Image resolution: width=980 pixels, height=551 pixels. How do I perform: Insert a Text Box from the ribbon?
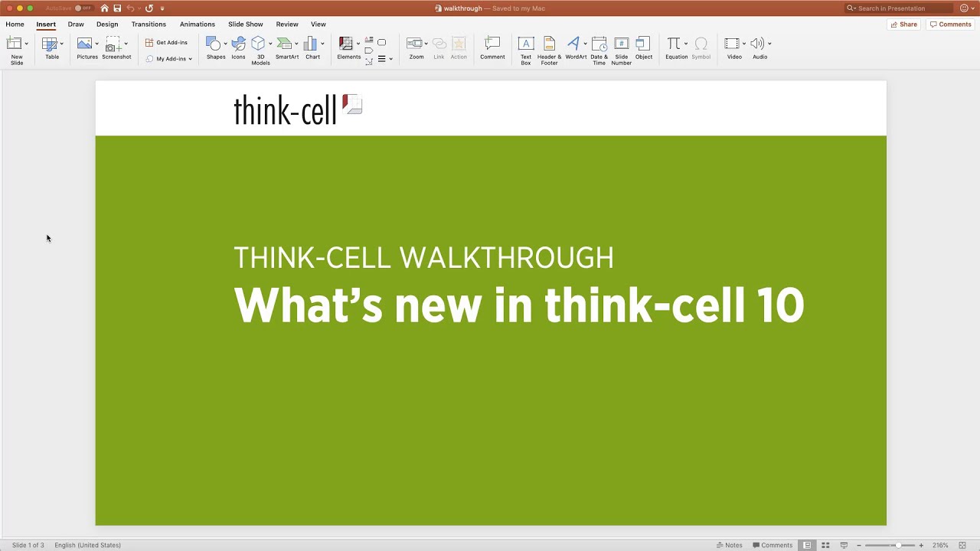point(525,49)
